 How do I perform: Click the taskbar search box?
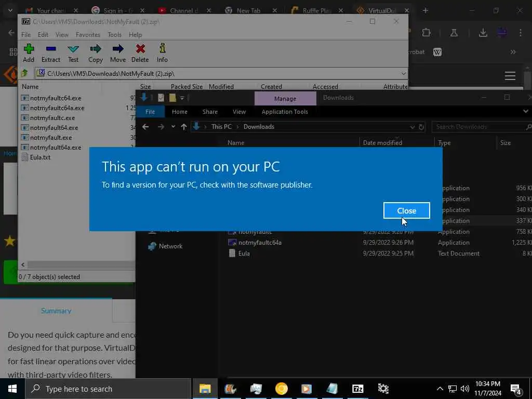click(x=108, y=389)
